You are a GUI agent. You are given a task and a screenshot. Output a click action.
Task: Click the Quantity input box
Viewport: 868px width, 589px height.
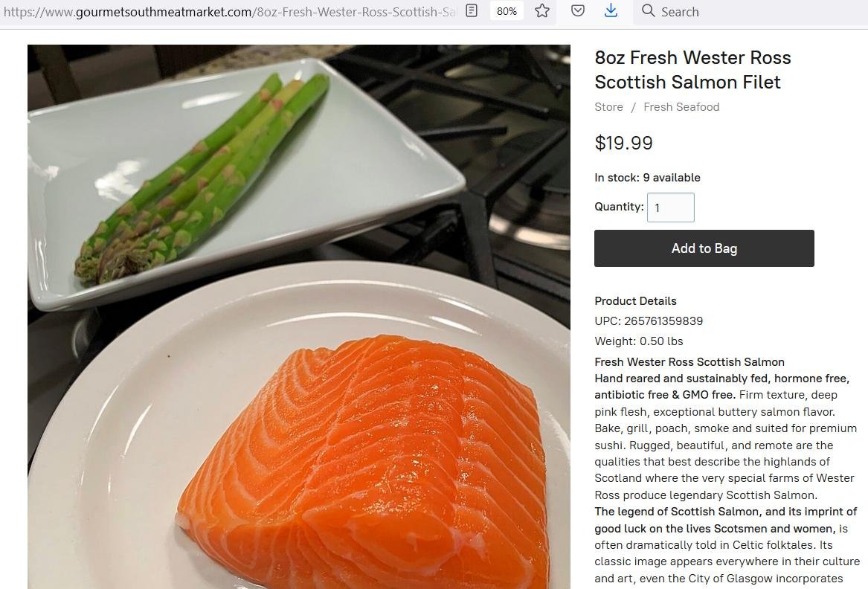pyautogui.click(x=670, y=207)
